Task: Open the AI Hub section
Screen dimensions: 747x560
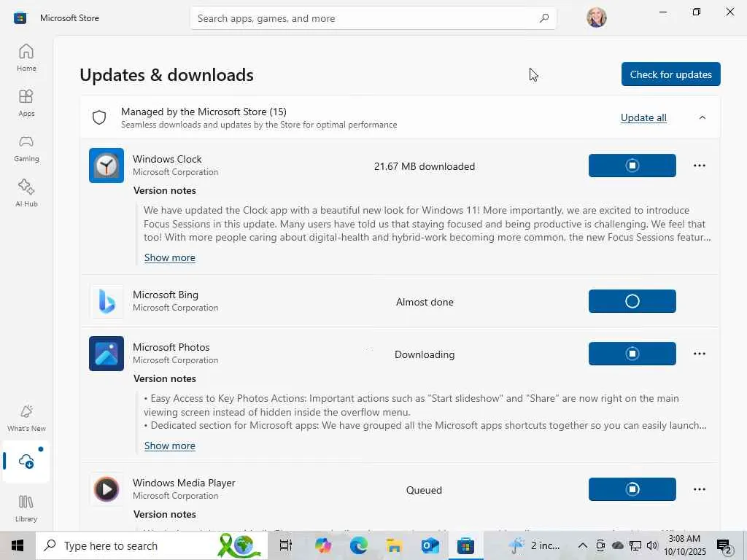Action: coord(26,193)
